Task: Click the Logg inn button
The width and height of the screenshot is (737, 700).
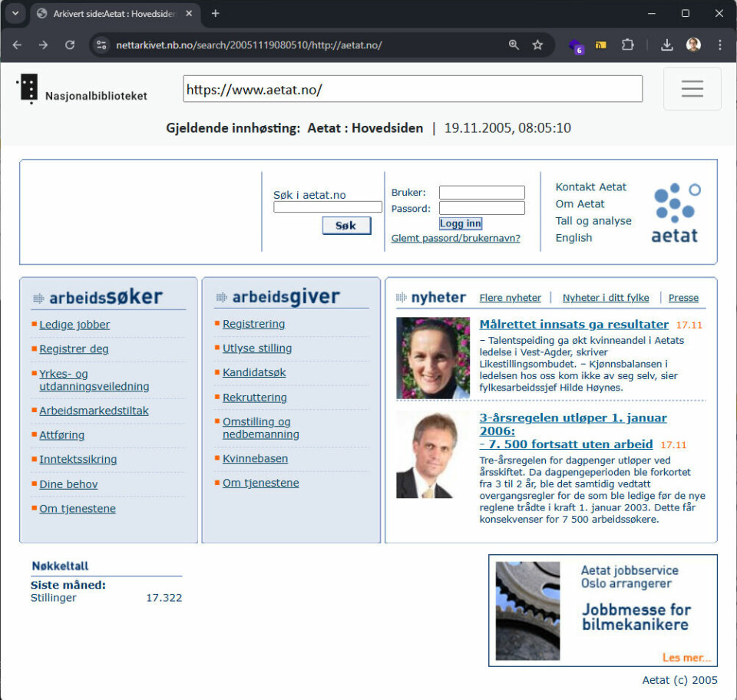Action: point(461,223)
